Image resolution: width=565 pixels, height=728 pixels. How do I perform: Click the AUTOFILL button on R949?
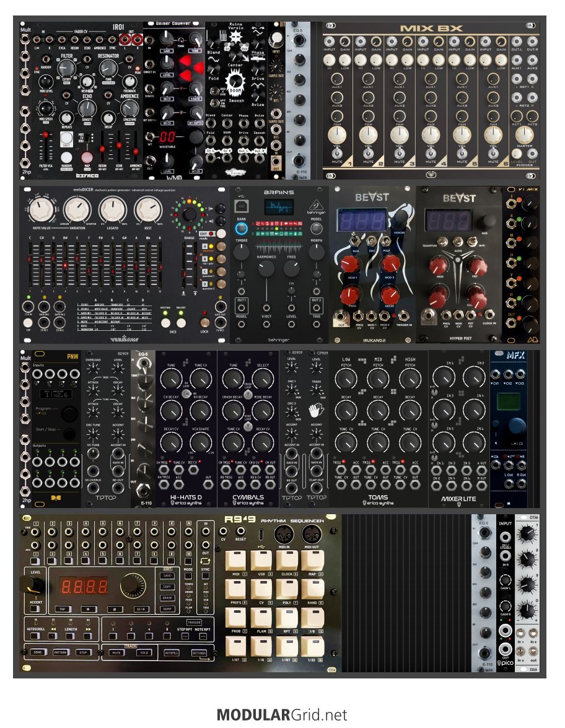tap(172, 653)
